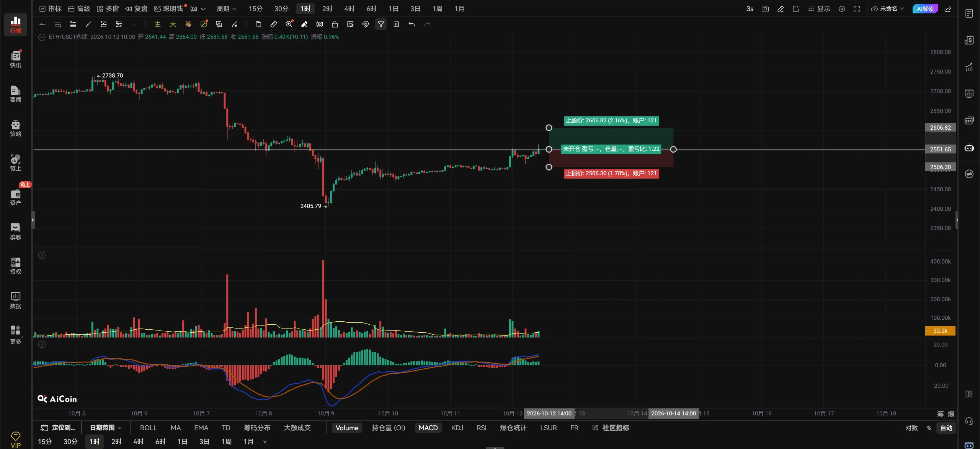Click the stop-loss handle at 2506.30
Image resolution: width=980 pixels, height=449 pixels.
[549, 167]
